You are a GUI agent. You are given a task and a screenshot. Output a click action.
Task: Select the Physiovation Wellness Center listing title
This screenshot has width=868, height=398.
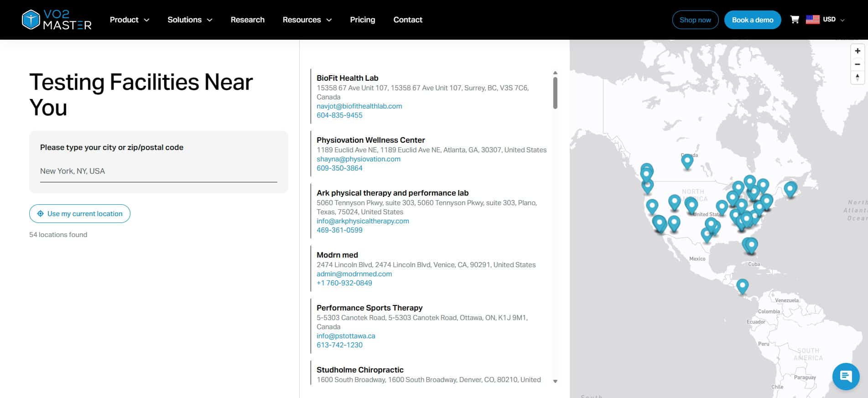point(371,140)
